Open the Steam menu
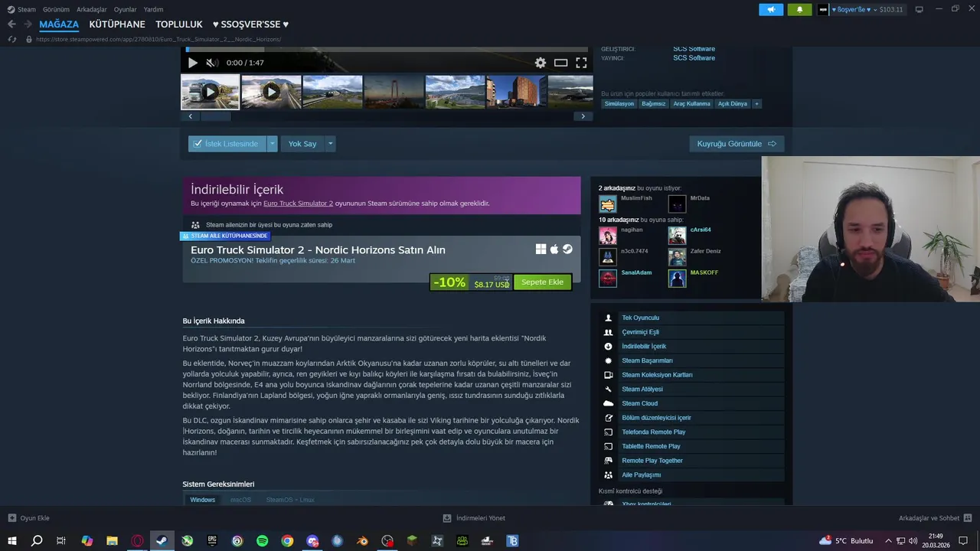Viewport: 980px width, 551px height. [x=21, y=9]
